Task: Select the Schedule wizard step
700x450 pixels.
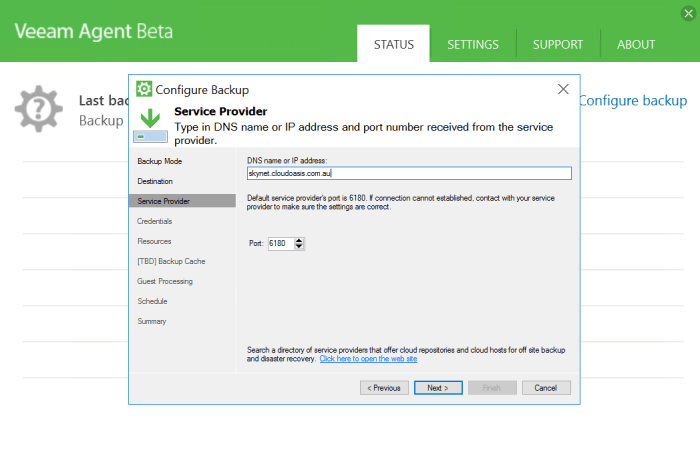Action: point(152,301)
